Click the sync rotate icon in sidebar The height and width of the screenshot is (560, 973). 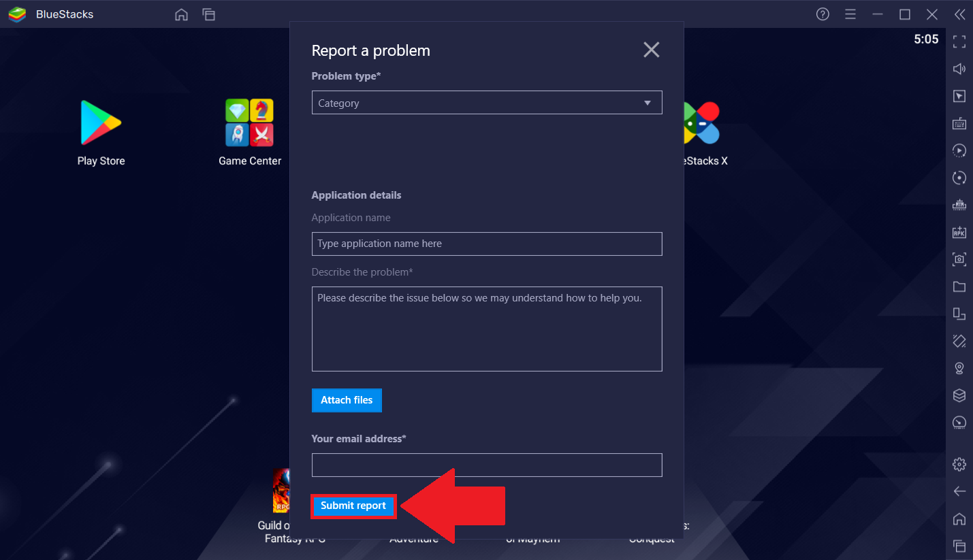coord(959,178)
